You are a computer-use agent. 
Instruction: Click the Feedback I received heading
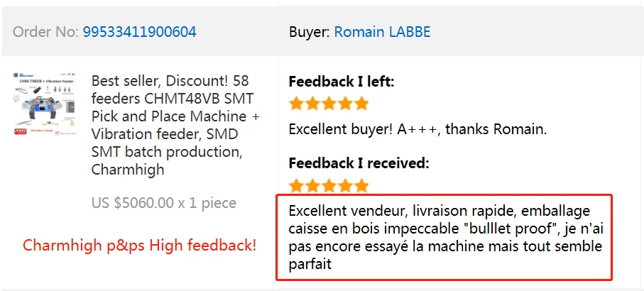point(359,163)
